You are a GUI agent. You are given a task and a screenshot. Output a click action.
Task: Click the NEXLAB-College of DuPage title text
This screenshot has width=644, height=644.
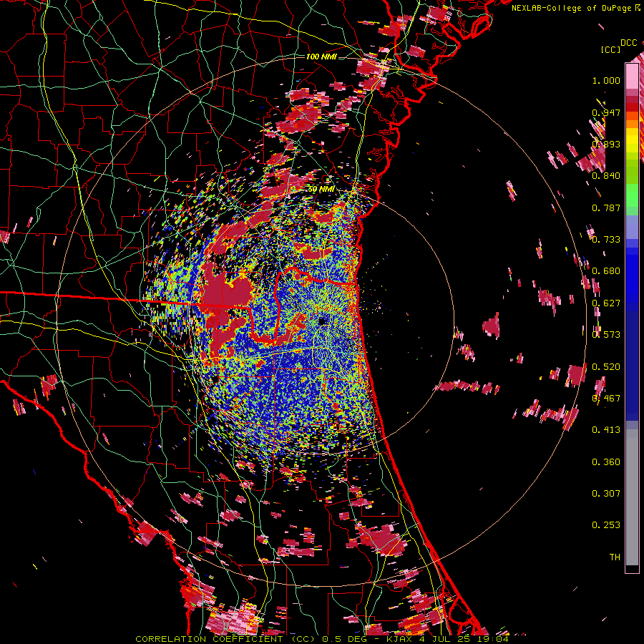(575, 8)
